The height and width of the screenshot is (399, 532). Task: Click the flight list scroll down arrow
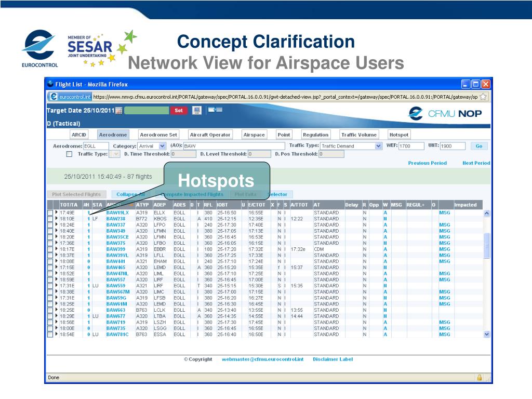[x=487, y=334]
